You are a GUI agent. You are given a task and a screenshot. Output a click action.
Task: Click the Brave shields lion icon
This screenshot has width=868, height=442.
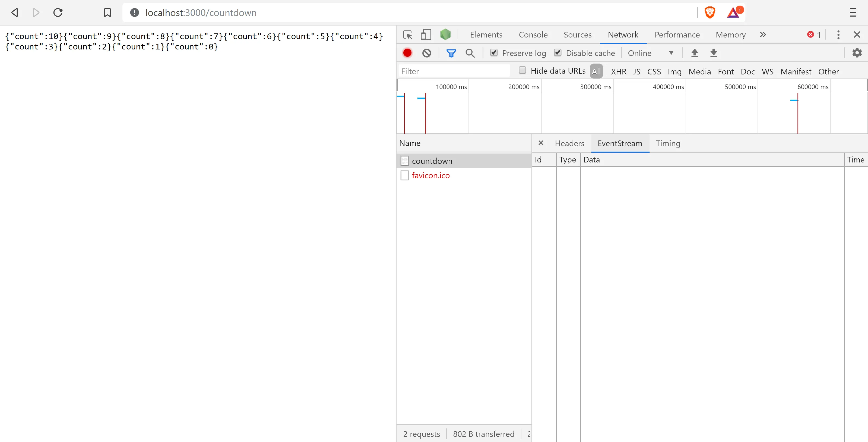[x=710, y=13]
